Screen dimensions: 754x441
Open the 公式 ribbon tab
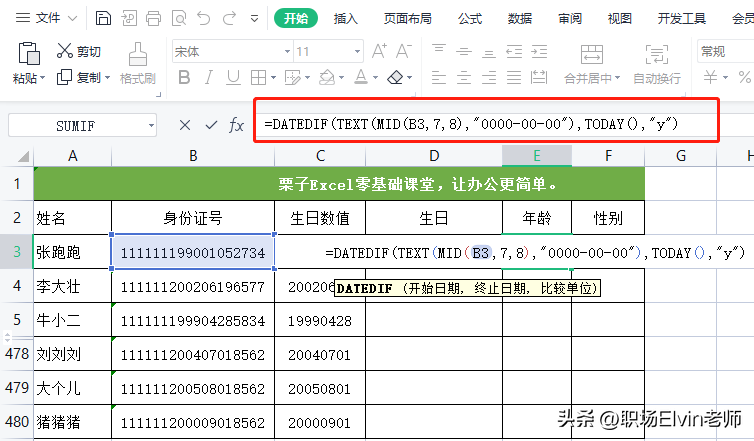(470, 18)
